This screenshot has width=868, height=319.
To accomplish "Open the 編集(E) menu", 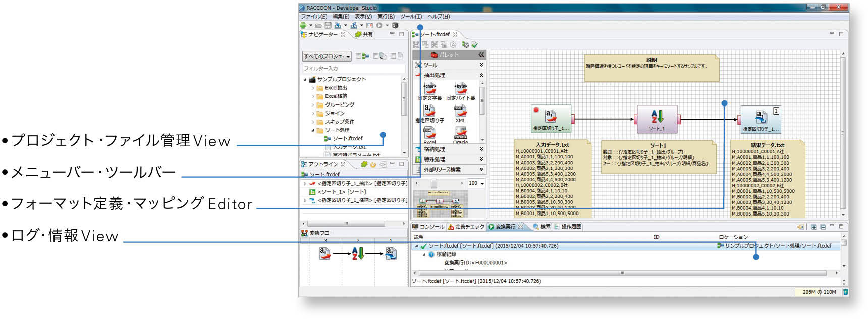I will pos(341,17).
